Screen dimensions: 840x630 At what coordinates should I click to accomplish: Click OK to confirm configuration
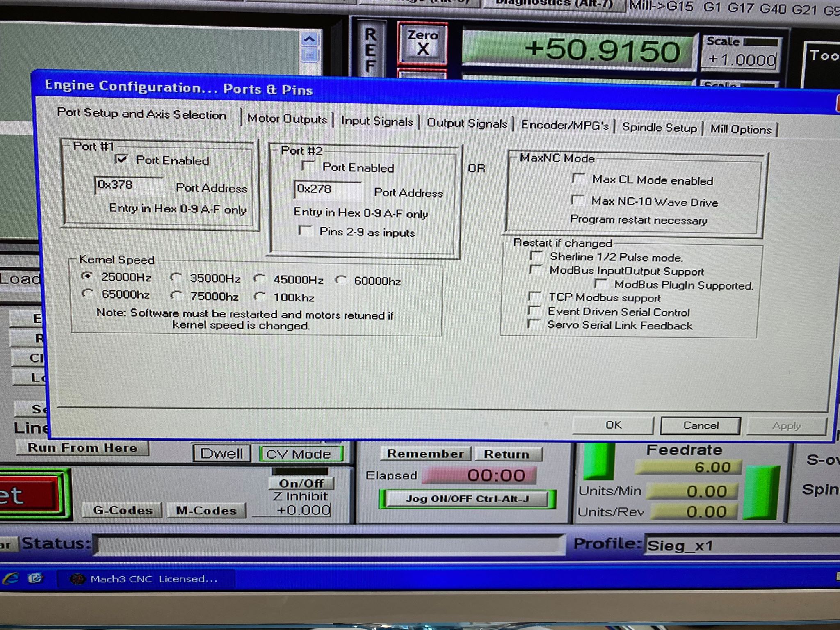(613, 425)
